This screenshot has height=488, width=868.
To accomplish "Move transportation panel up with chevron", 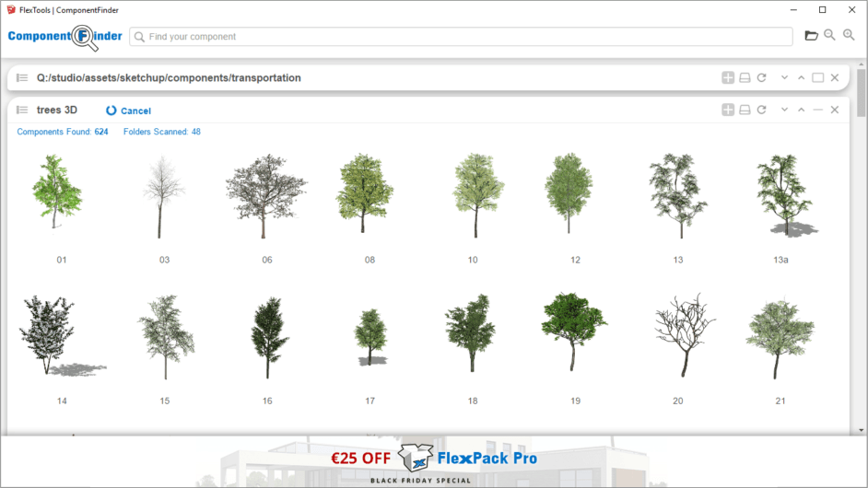I will 801,78.
